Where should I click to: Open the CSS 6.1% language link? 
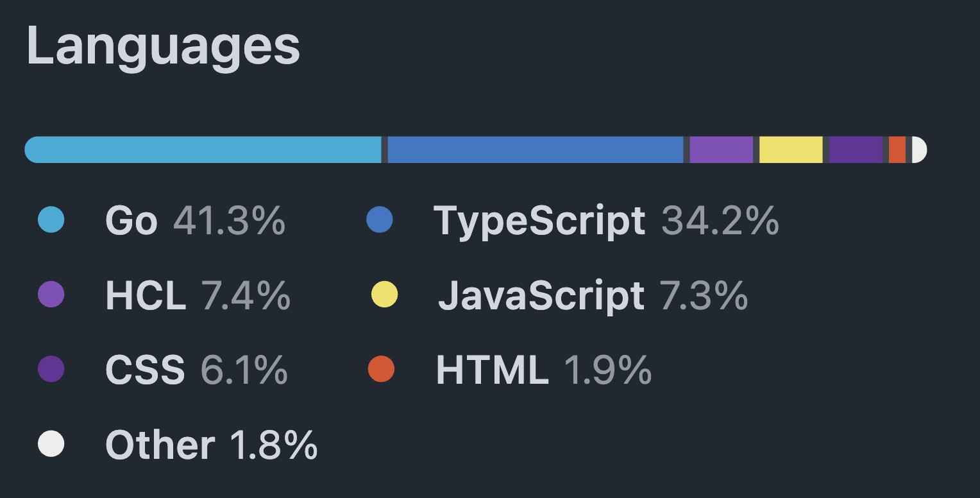tap(196, 370)
